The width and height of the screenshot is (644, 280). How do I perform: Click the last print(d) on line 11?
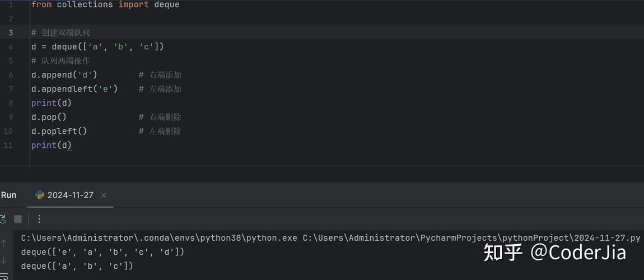tap(52, 146)
